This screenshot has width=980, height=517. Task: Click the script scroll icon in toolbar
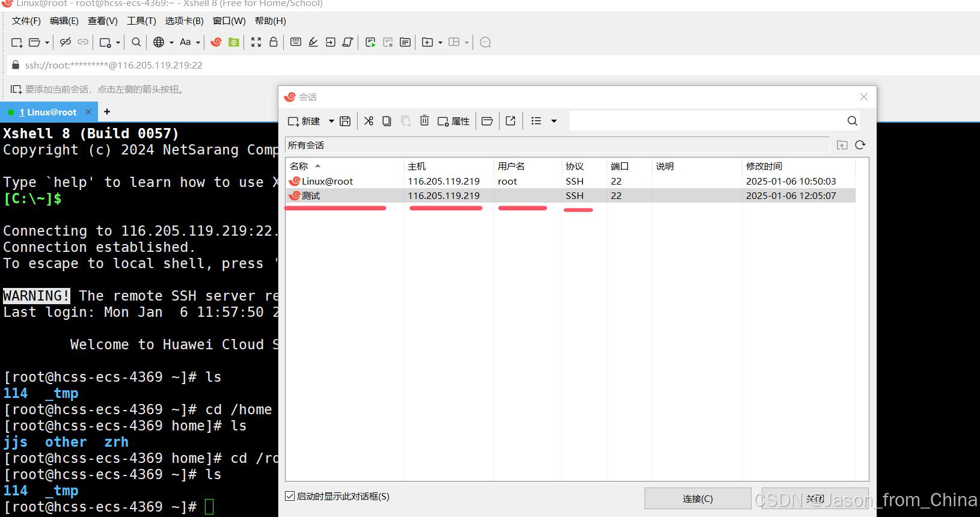(x=348, y=42)
